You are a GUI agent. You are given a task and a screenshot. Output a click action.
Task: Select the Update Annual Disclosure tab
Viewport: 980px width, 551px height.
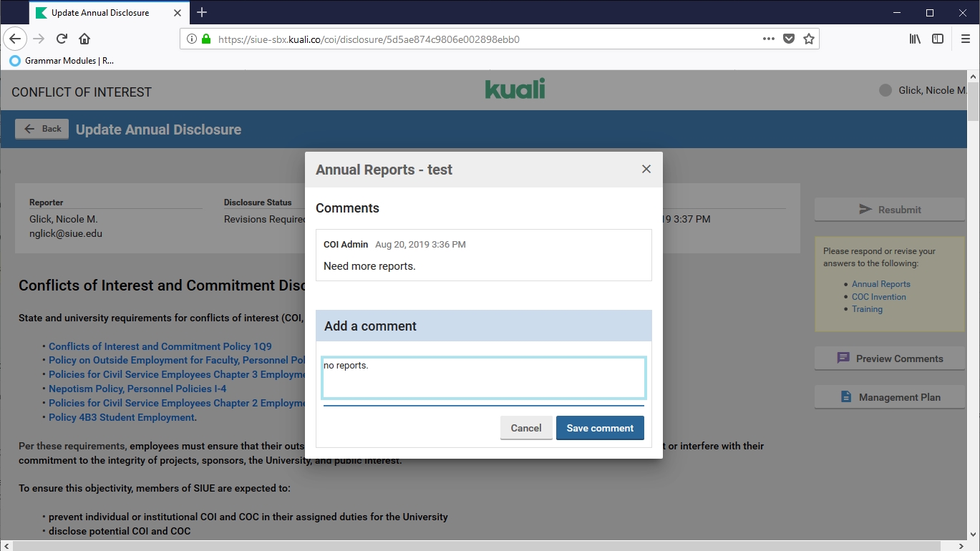[100, 13]
